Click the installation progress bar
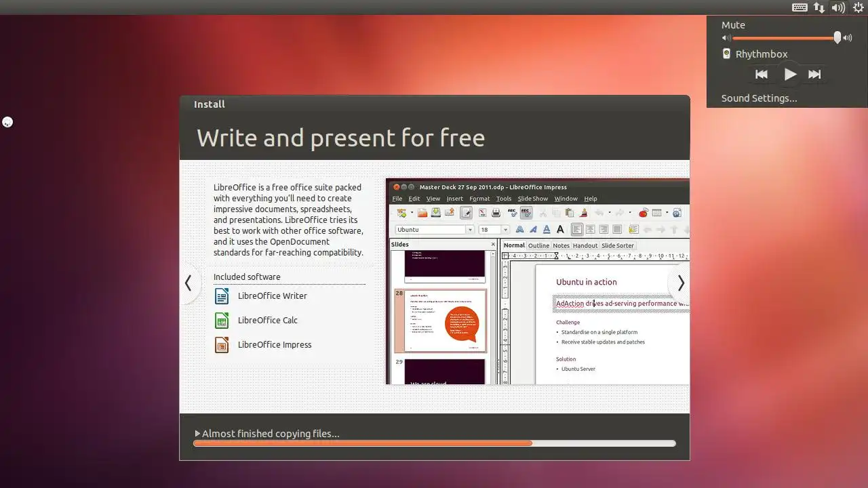Image resolution: width=868 pixels, height=488 pixels. pyautogui.click(x=435, y=443)
